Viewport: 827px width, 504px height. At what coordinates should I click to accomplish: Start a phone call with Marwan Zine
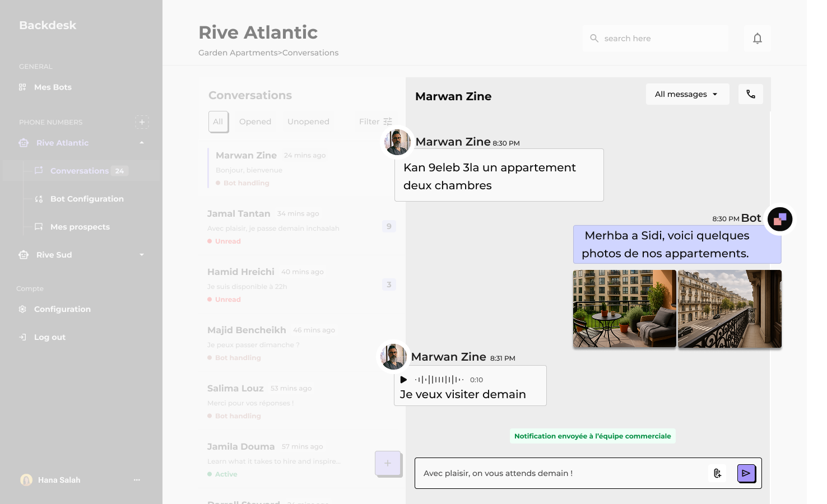751,94
